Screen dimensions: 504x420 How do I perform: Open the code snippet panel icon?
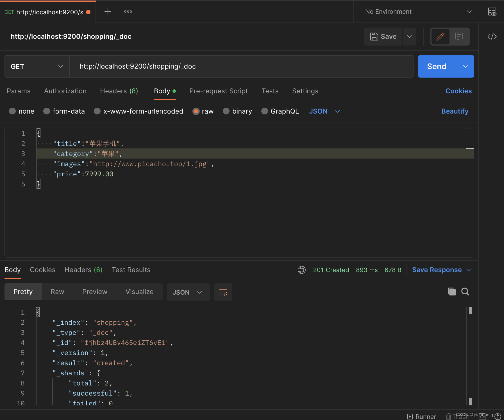coord(492,37)
